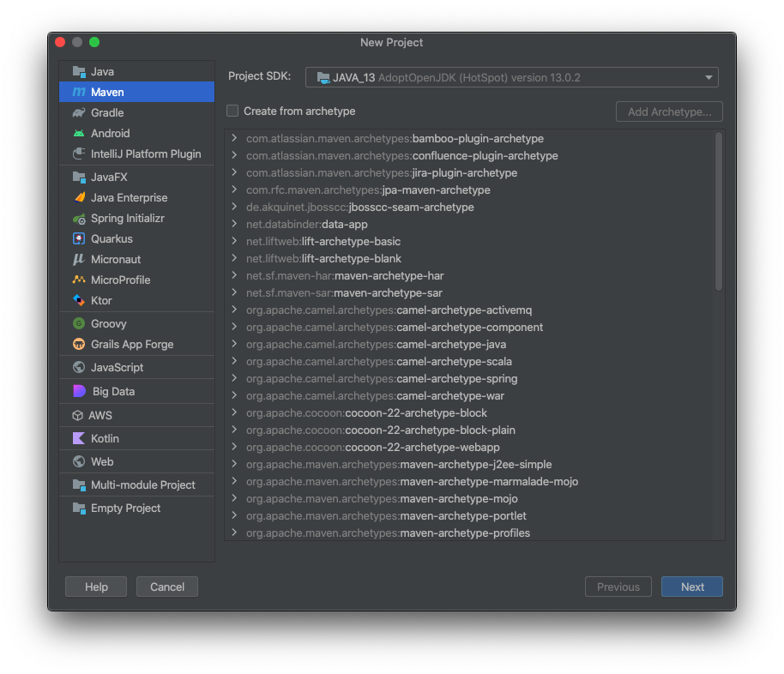Select the Quarkus icon

(79, 238)
